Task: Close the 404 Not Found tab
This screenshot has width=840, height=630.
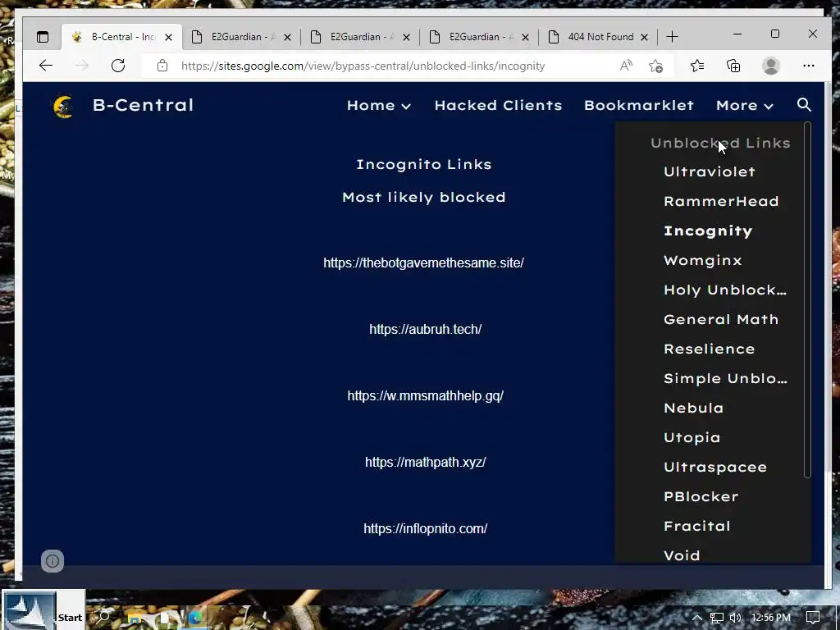Action: click(x=645, y=38)
